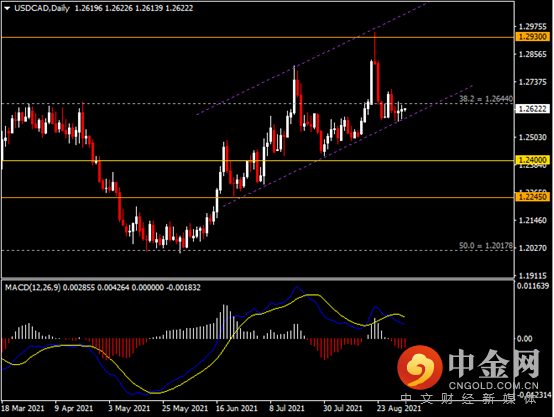Click the current price tag 1.26222
Screen dimensions: 554x417
point(533,109)
